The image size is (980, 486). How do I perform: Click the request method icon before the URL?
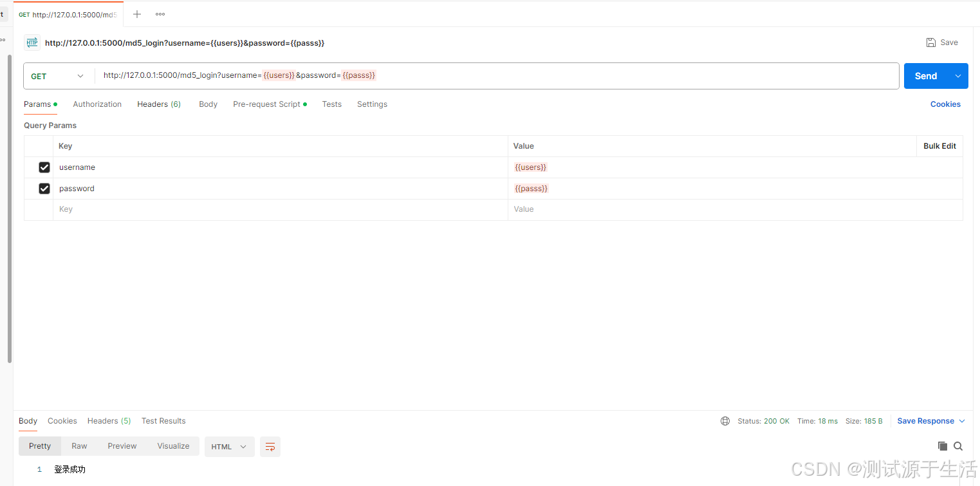32,42
